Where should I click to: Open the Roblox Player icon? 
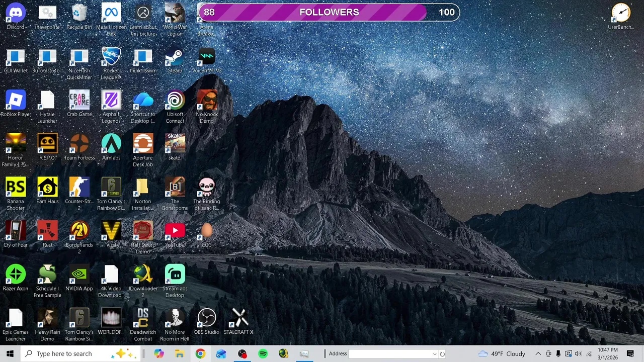[x=16, y=104]
